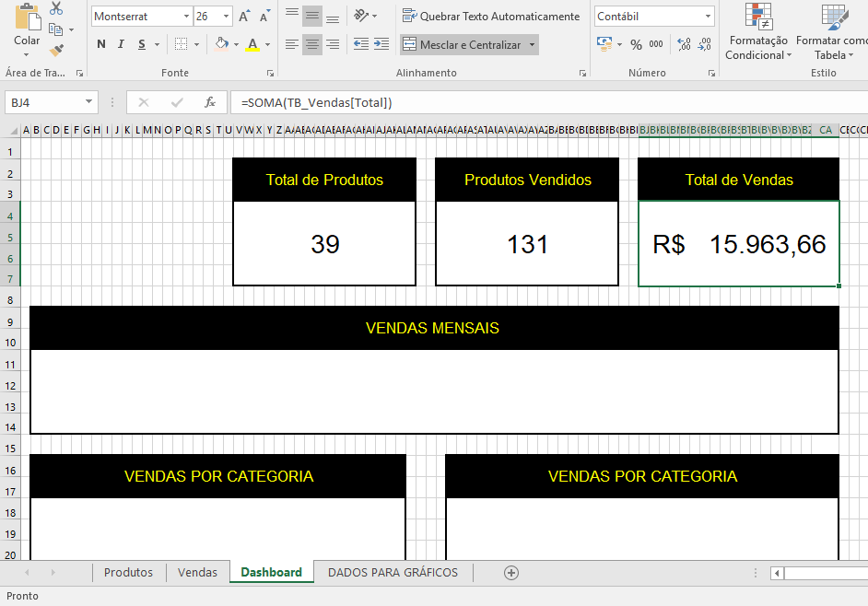Open Número dialog launcher
This screenshot has width=868, height=606.
coord(711,73)
